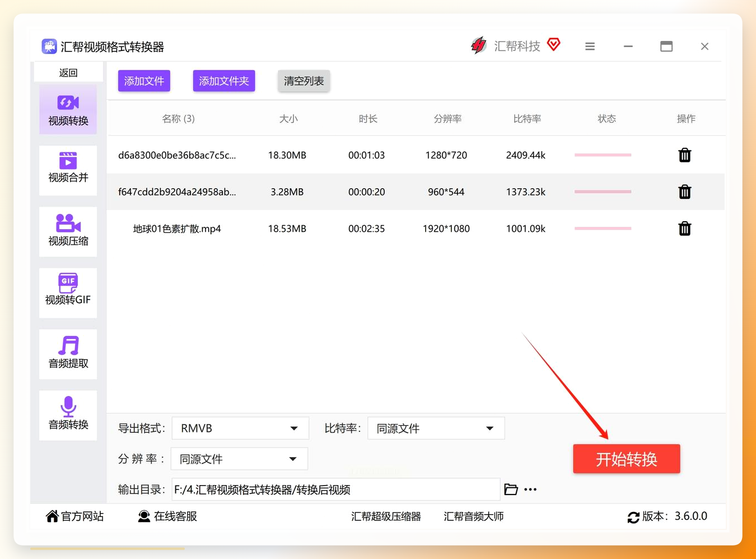Click the progress bar of f647cdd2b9204a24958ab row
Screen dimensions: 756x559
[603, 192]
